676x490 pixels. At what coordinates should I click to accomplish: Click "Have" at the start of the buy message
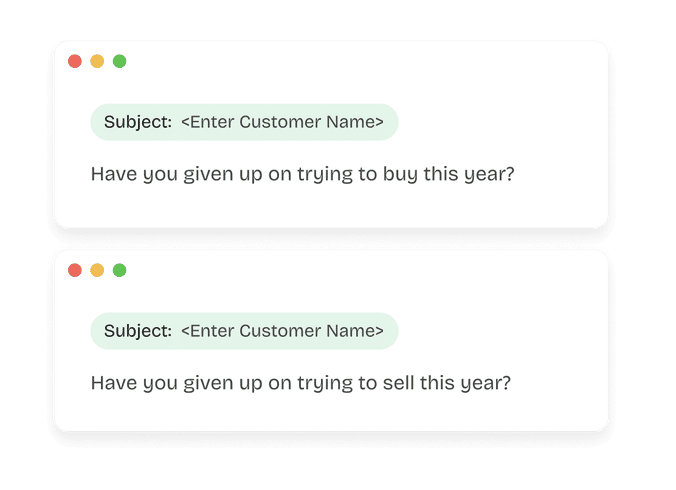(112, 174)
